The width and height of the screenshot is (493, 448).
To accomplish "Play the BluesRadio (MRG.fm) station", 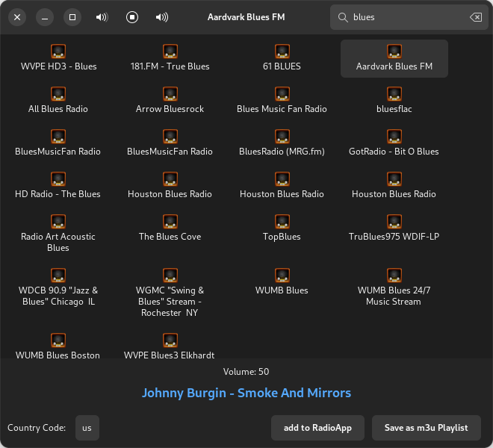I will pos(282,143).
